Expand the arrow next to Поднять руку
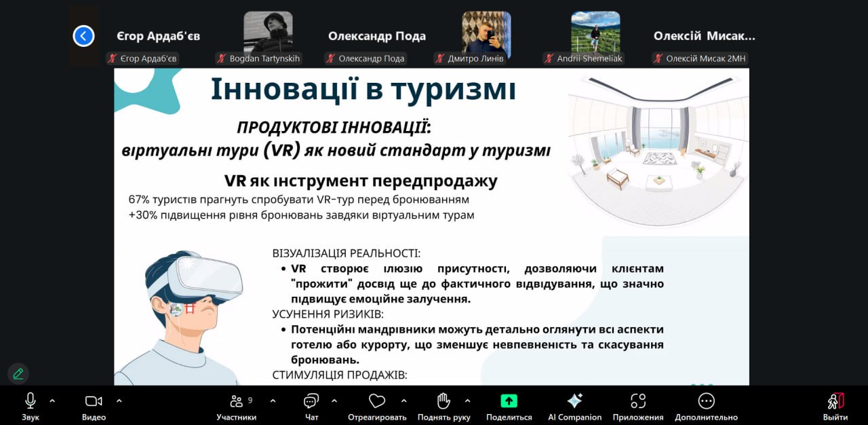868x425 pixels. tap(467, 401)
